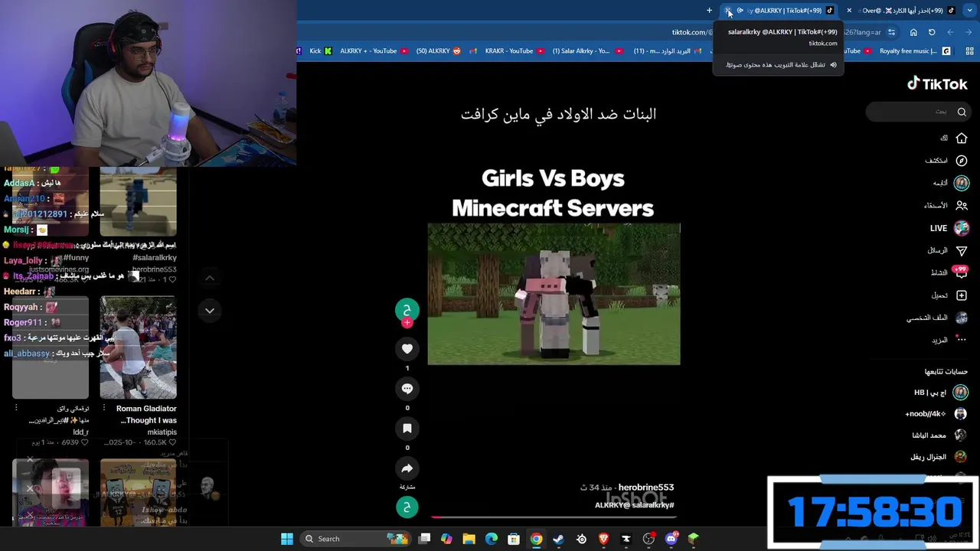Open Activity inbox with 99+ badge

tap(961, 272)
